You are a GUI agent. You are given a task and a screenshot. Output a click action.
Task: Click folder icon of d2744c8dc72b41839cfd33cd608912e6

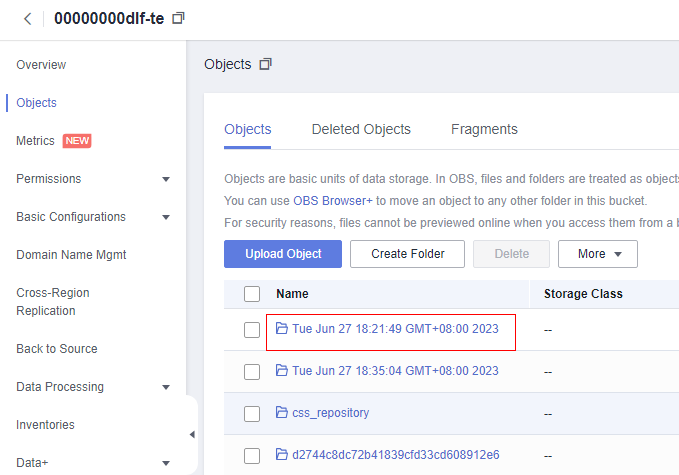pos(282,455)
